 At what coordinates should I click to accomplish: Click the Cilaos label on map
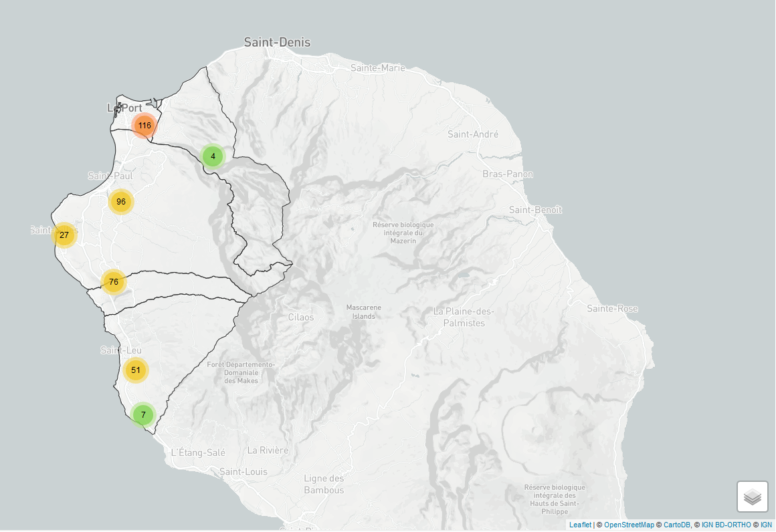click(x=301, y=317)
